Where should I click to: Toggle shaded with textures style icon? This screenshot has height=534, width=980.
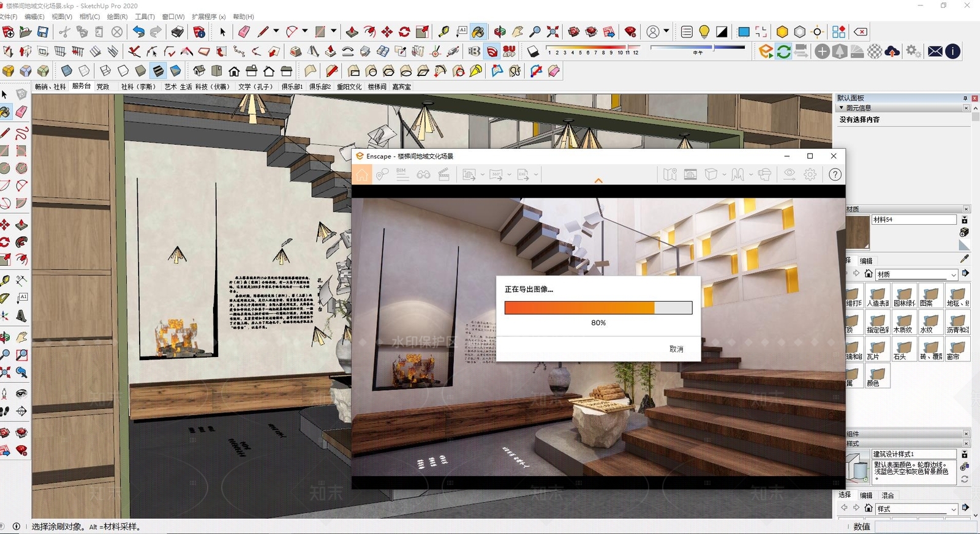pyautogui.click(x=158, y=71)
